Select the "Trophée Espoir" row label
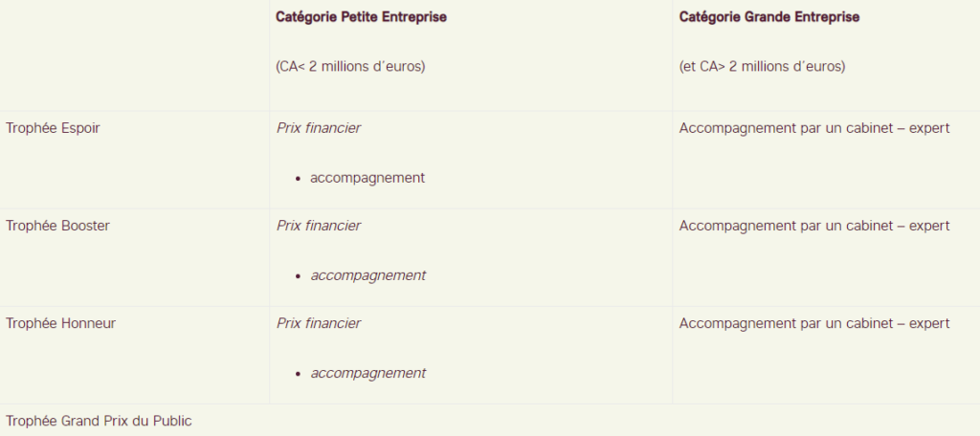The height and width of the screenshot is (436, 980). [53, 128]
